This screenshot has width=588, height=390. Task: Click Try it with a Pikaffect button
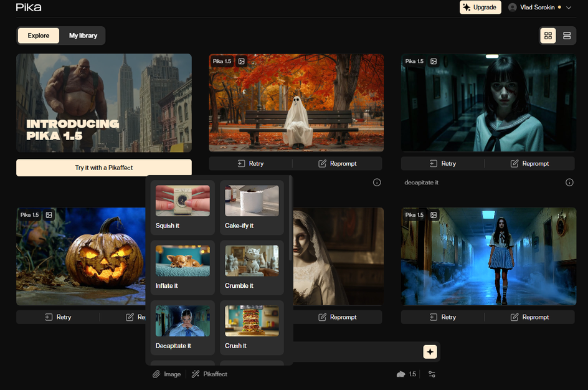(x=104, y=168)
